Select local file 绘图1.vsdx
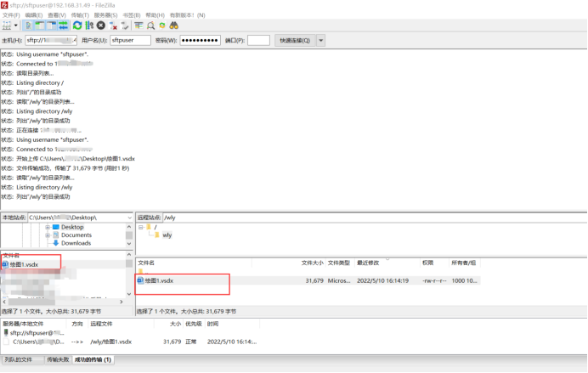The image size is (588, 373). click(x=24, y=264)
